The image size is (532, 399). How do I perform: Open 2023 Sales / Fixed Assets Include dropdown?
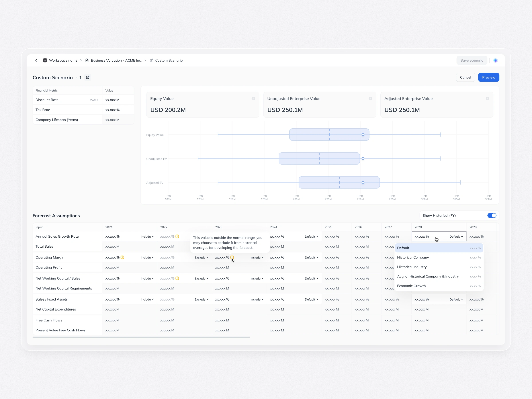(257, 299)
